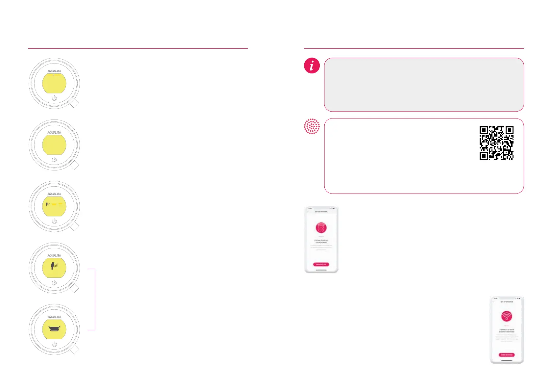Click the pink Begin Setup button on first phone

321,264
